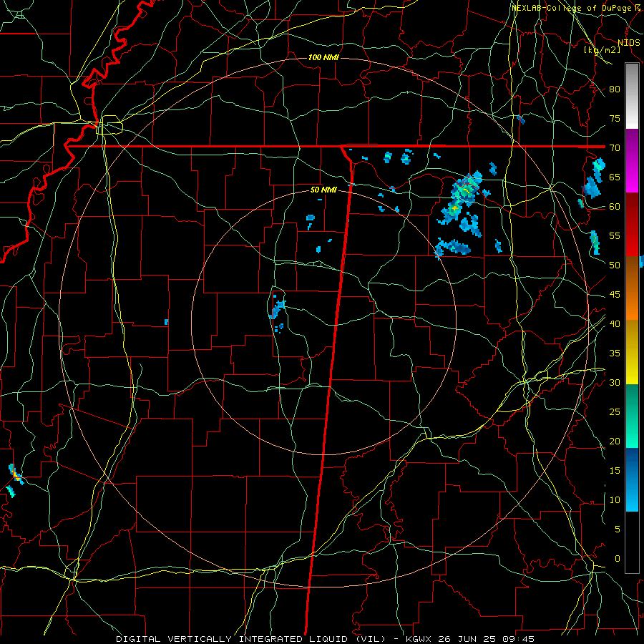The width and height of the screenshot is (644, 644).
Task: Click the 55 value on the scale
Action: 615,235
